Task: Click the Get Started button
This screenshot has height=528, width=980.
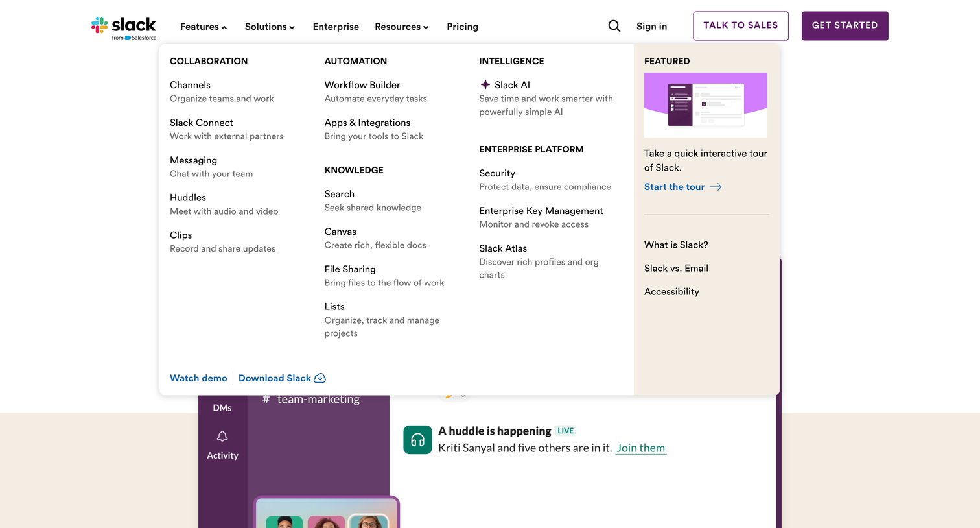Action: pos(845,26)
